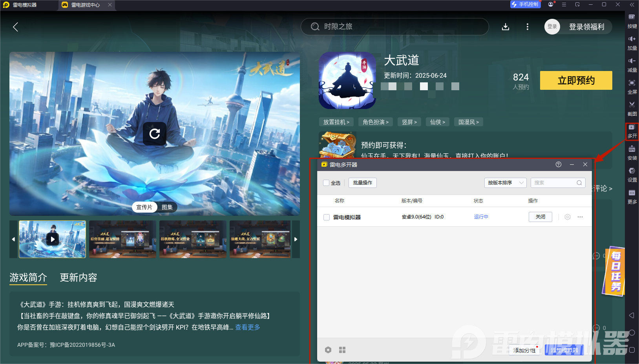Select the 游戏简介 tab

(x=28, y=278)
